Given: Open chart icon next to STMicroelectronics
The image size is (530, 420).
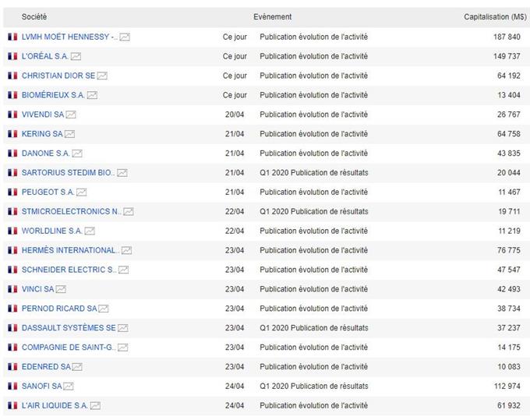Looking at the screenshot, I should [x=129, y=211].
